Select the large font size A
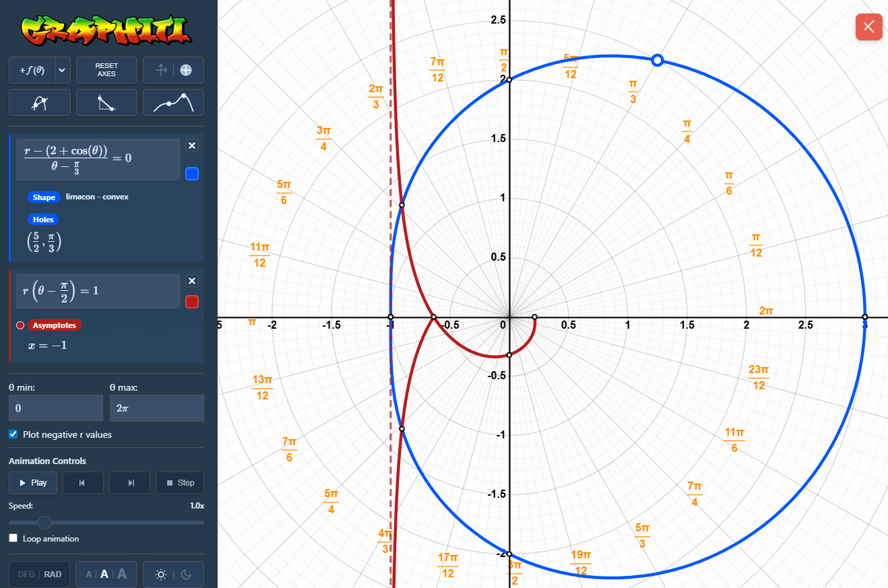The image size is (888, 588). (122, 575)
